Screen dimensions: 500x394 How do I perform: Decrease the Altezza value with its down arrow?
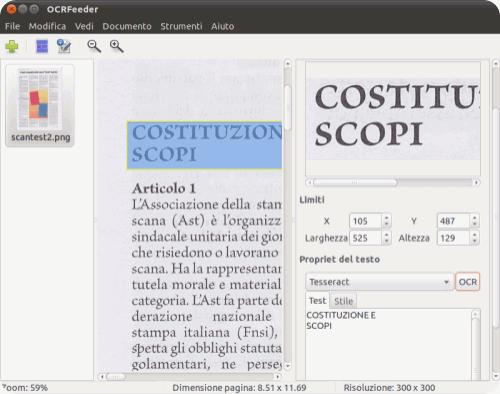click(474, 241)
